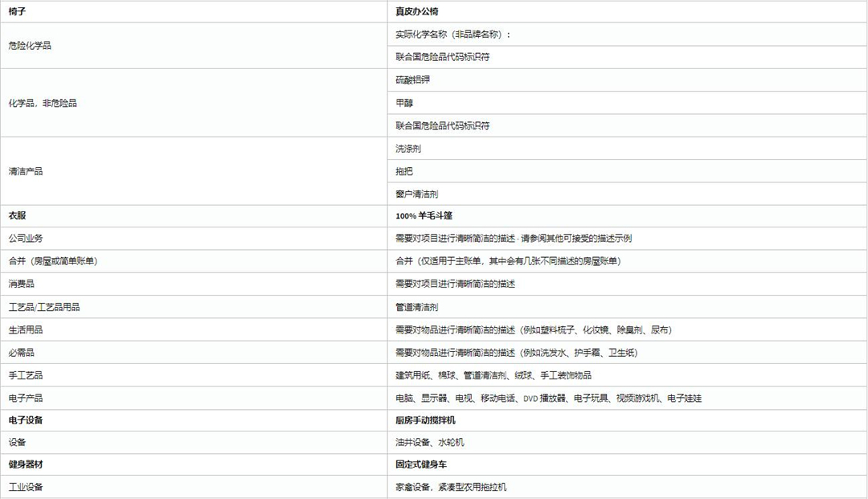Select '家禽设备，紧凑型农用拖拉机' cell

click(627, 487)
